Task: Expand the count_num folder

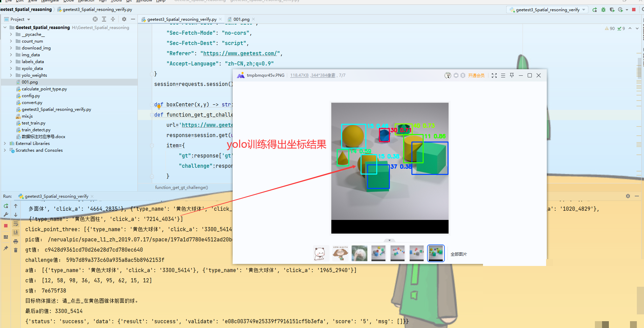Action: coord(11,41)
